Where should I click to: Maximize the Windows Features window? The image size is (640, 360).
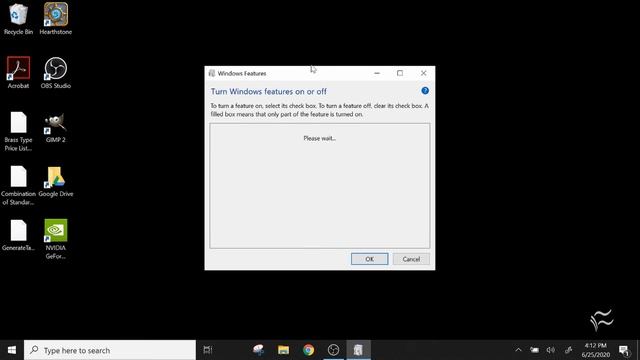(400, 73)
